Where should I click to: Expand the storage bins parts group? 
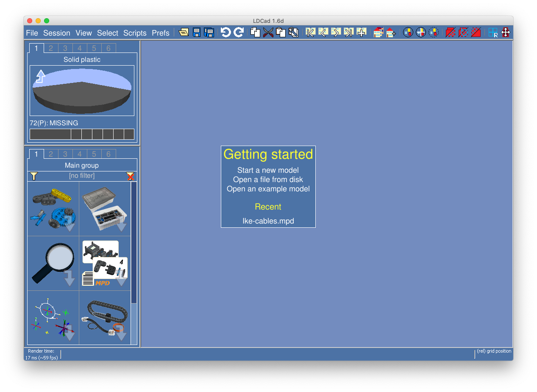tap(105, 209)
